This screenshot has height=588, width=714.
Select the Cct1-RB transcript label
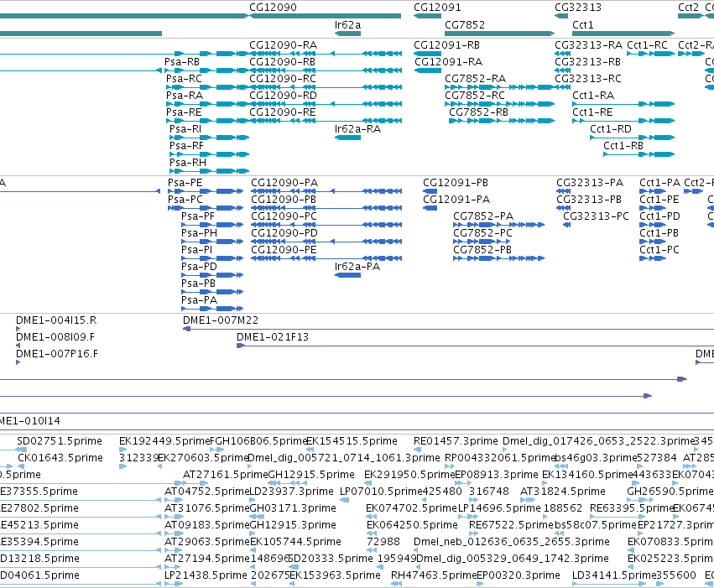[x=623, y=146]
